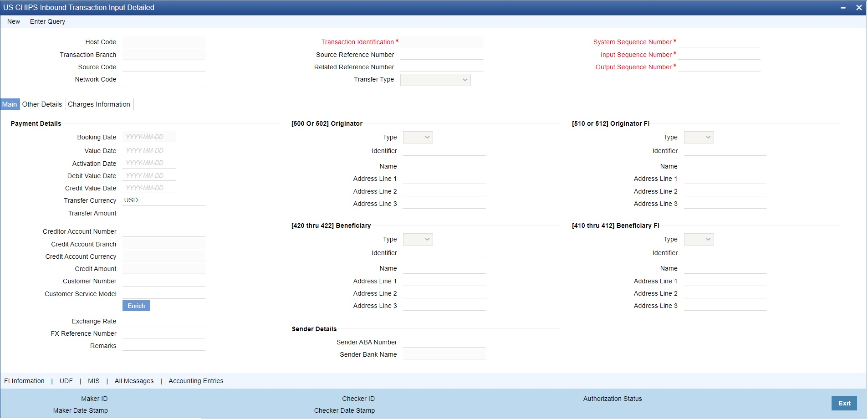Open the Accounting Entries link
Image resolution: width=868 pixels, height=420 pixels.
[196, 381]
